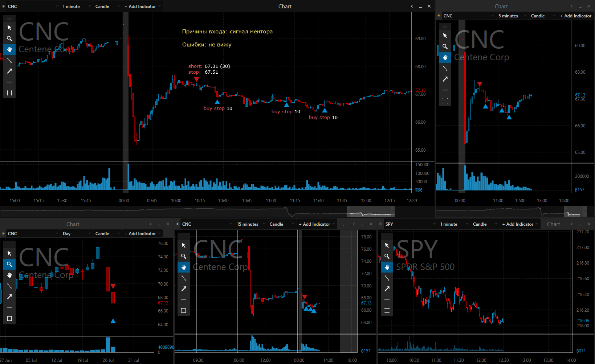Open the CNC symbol dropdown in the 1 minute chart
The height and width of the screenshot is (364, 595).
pyautogui.click(x=33, y=7)
